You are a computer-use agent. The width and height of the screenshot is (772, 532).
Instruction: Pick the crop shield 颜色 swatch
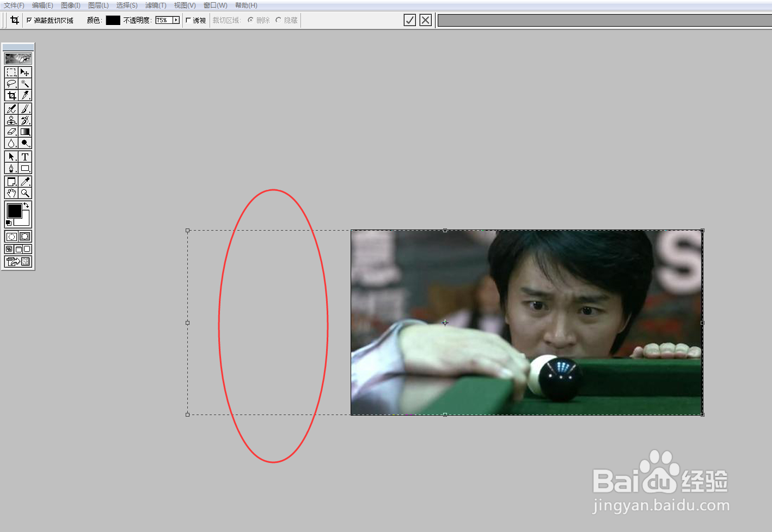coord(113,20)
